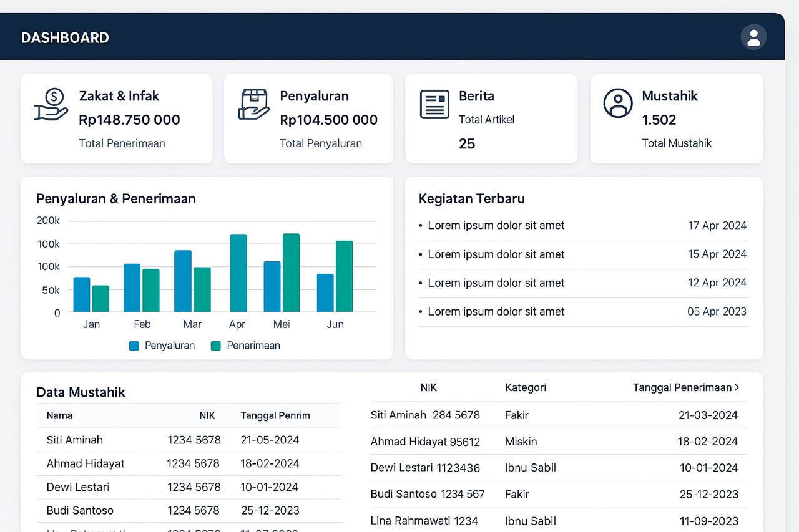Click the Berita newspaper icon
The image size is (799, 532).
(434, 104)
